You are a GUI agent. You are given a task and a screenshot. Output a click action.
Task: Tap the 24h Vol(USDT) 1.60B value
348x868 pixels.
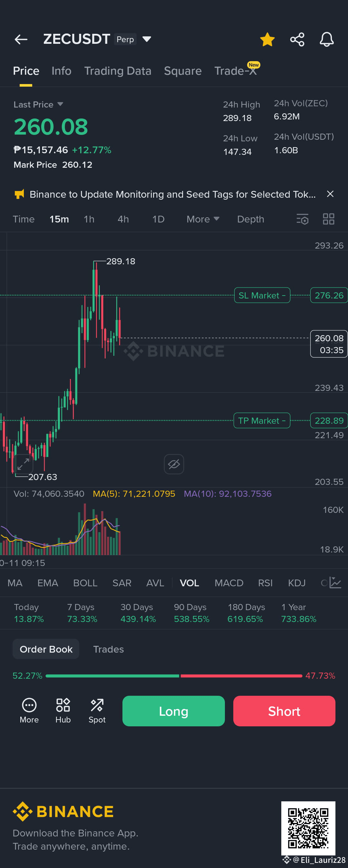(x=286, y=150)
